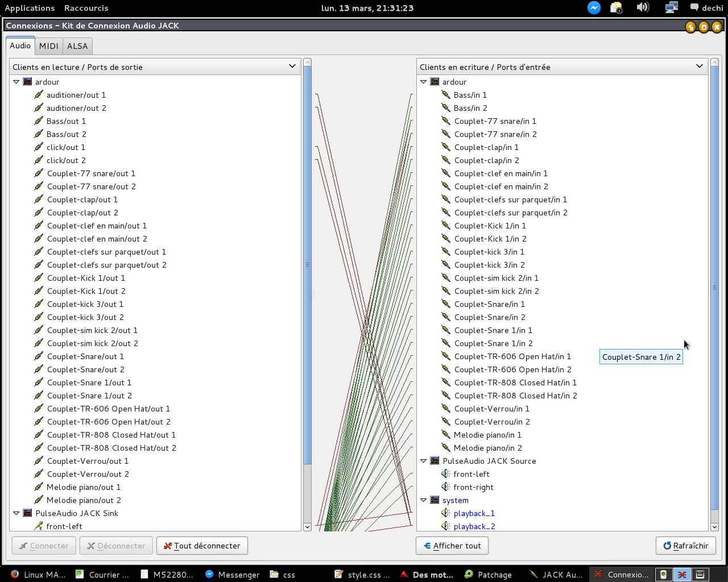728x582 pixels.
Task: Open the volume control in system tray
Action: (x=643, y=7)
